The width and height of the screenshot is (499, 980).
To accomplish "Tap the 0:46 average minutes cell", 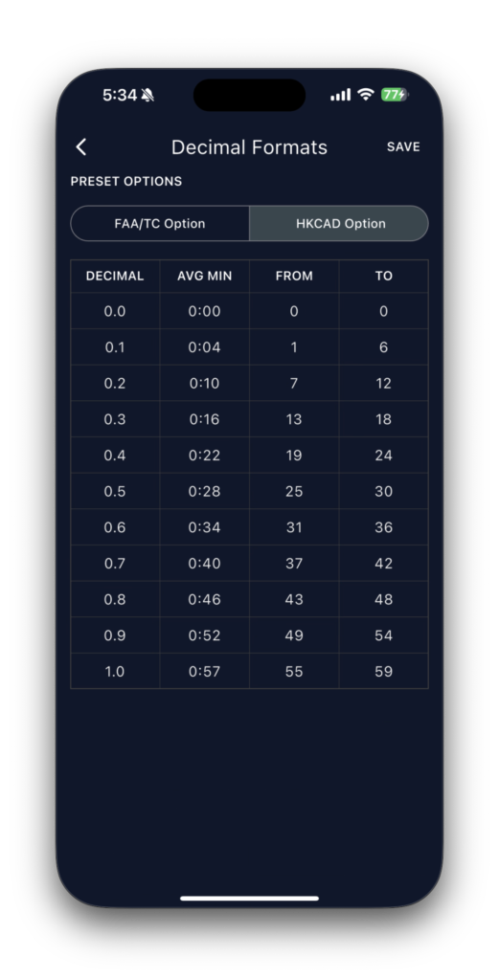I will coord(204,599).
